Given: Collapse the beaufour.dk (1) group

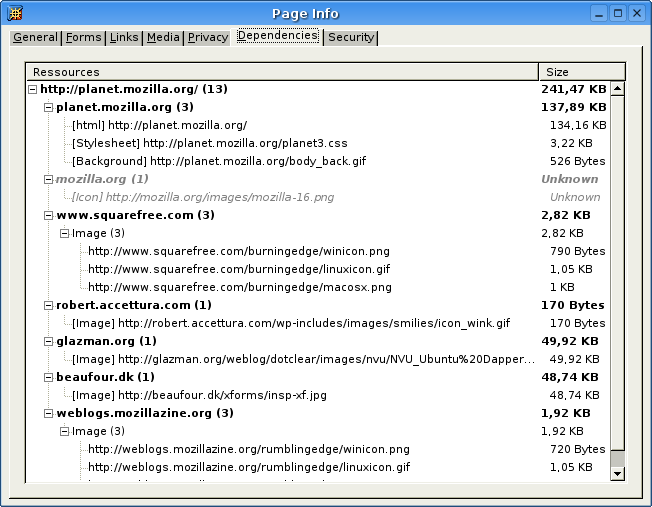Looking at the screenshot, I should (x=49, y=377).
